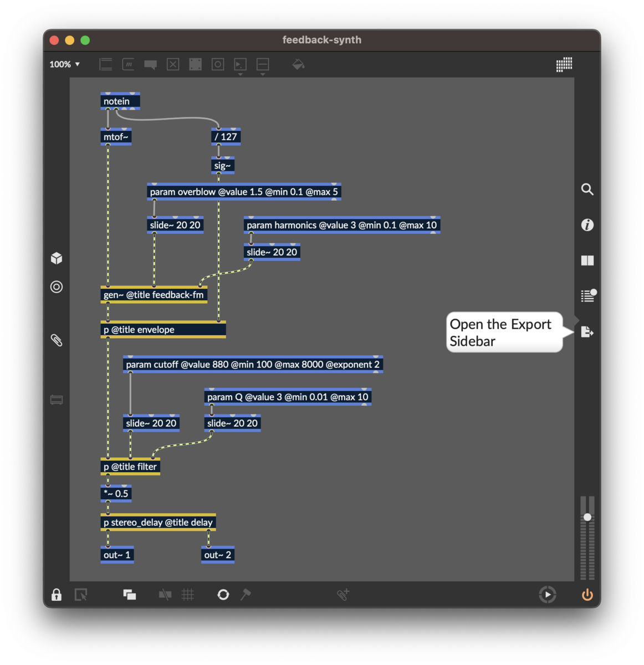Click the notein object
Screen dimensions: 644x665
pyautogui.click(x=119, y=101)
